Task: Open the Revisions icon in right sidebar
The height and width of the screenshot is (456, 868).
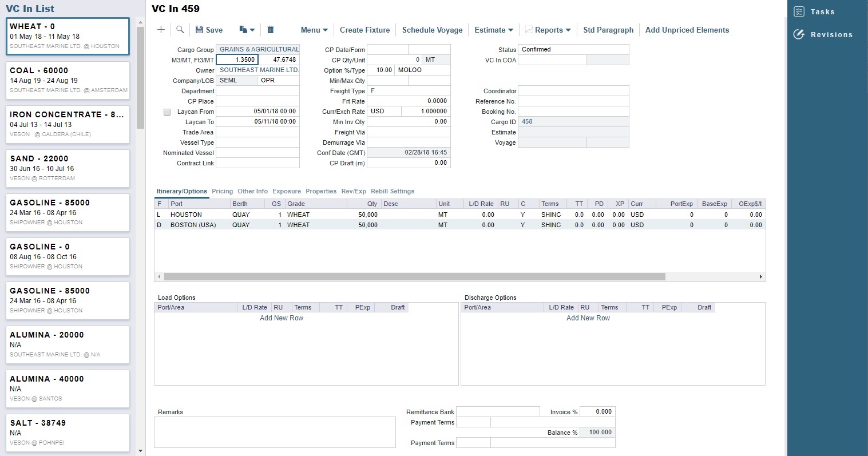Action: [799, 35]
